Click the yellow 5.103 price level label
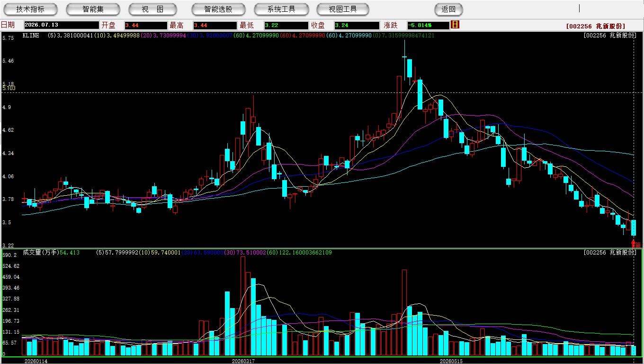The width and height of the screenshot is (644, 364). pos(9,88)
